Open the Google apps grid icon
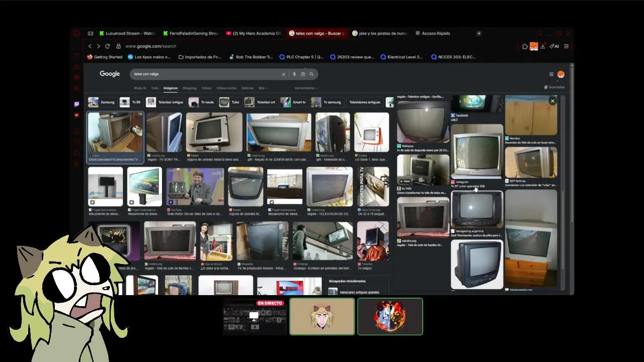The height and width of the screenshot is (362, 644). 551,74
